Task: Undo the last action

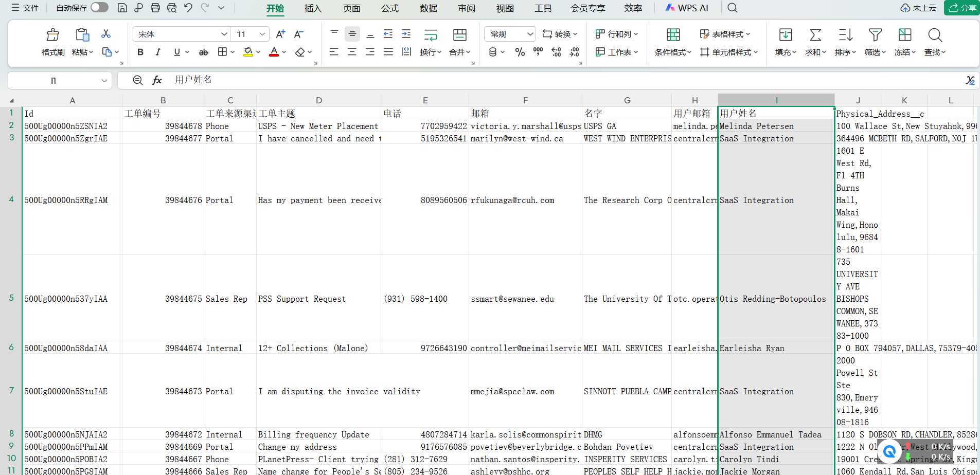Action: [188, 8]
